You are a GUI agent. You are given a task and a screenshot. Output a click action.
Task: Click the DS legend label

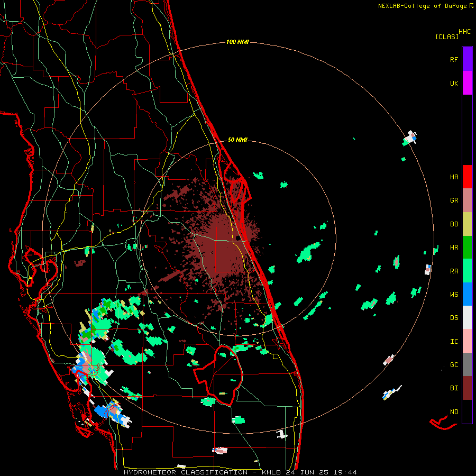[x=454, y=317]
